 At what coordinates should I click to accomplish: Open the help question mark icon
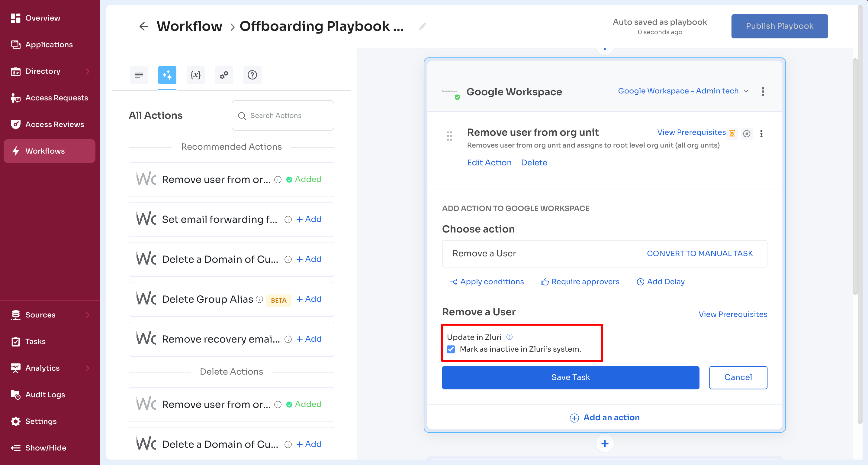252,75
